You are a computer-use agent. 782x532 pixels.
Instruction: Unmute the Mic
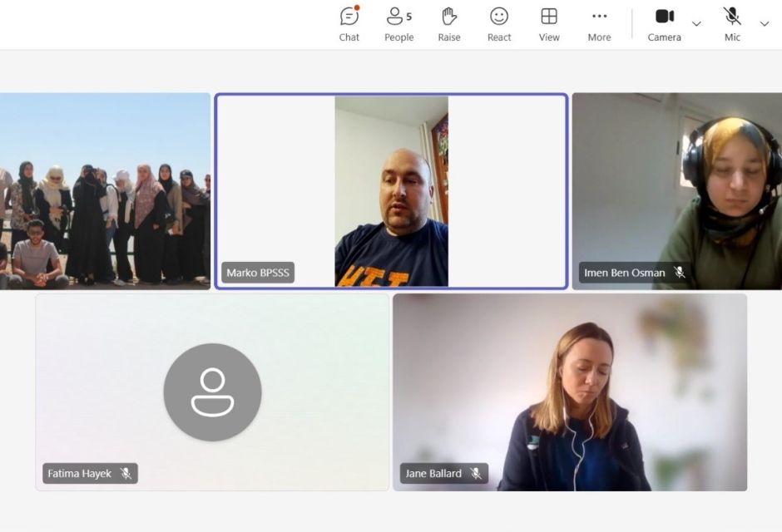pos(732,24)
